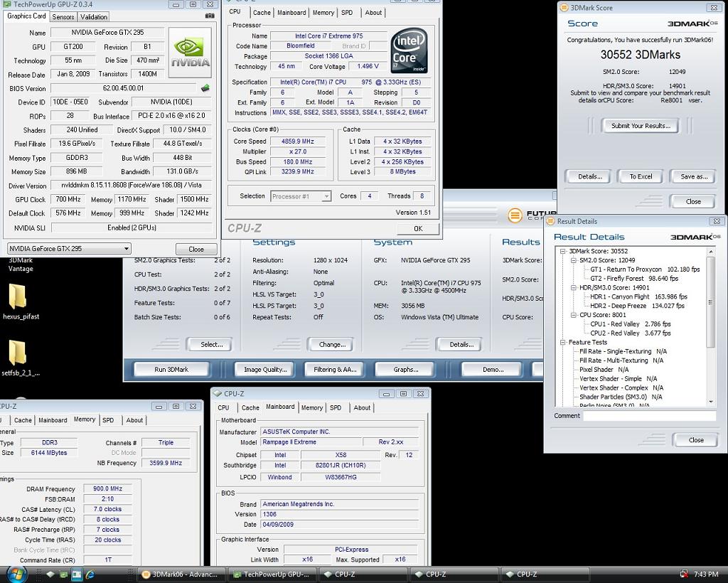The height and width of the screenshot is (583, 728).
Task: Click OK in the CPU-Z window
Action: pos(418,228)
